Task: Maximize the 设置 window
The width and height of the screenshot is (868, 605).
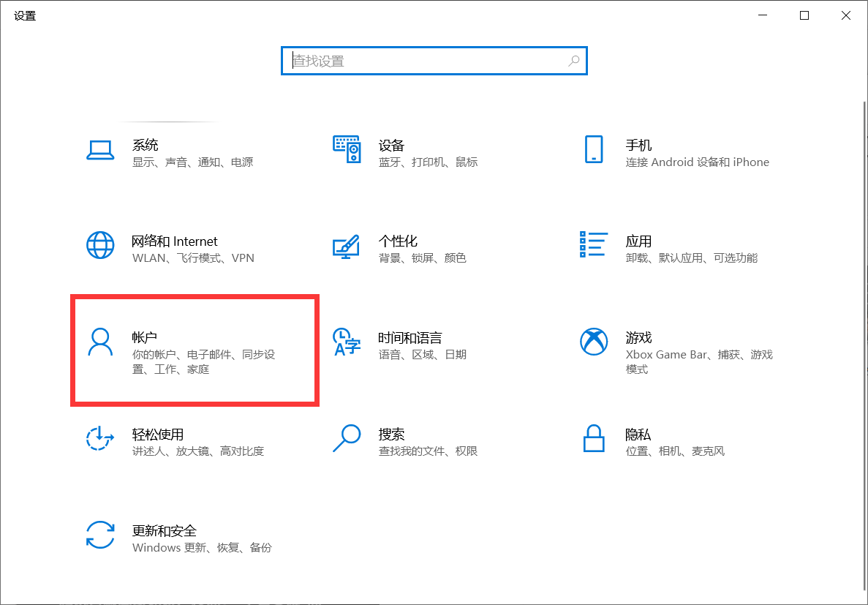Action: pyautogui.click(x=804, y=15)
